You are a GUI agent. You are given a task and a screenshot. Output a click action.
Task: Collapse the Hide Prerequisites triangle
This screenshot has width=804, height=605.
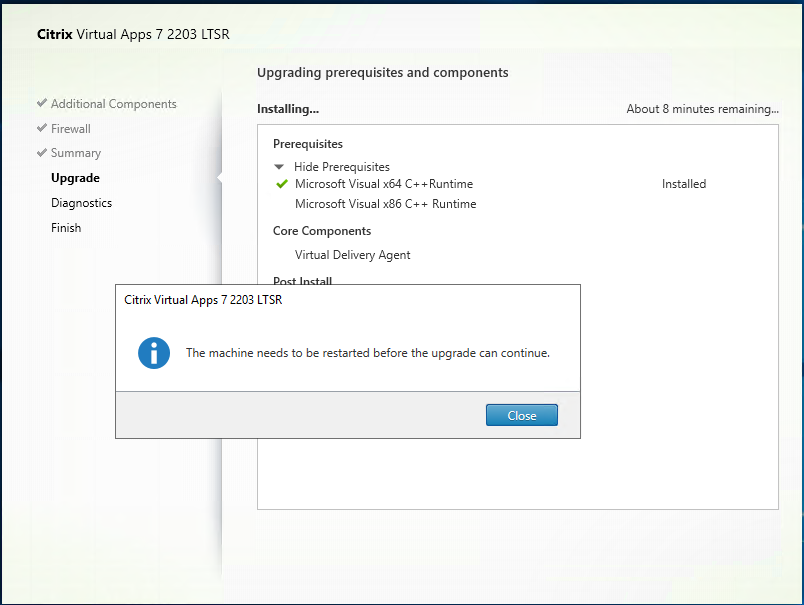(279, 167)
